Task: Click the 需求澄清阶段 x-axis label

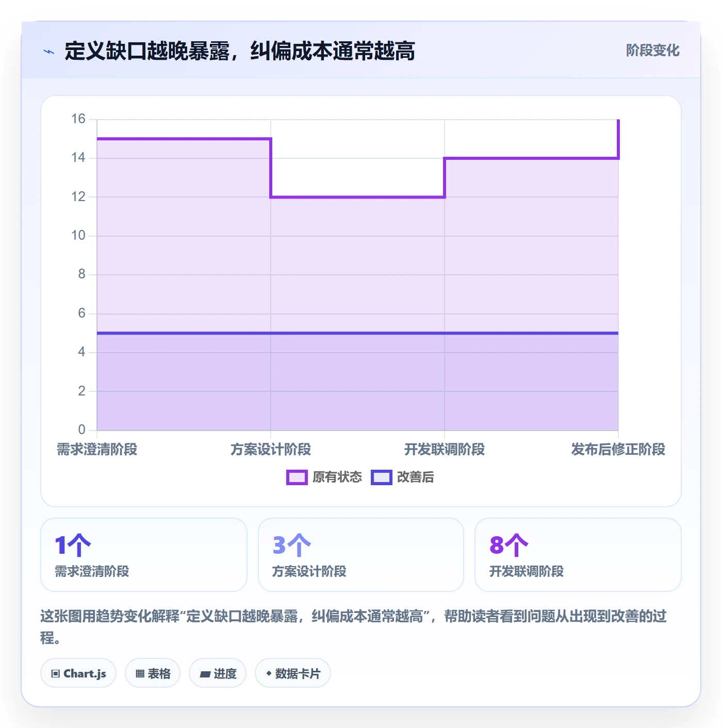Action: click(97, 450)
